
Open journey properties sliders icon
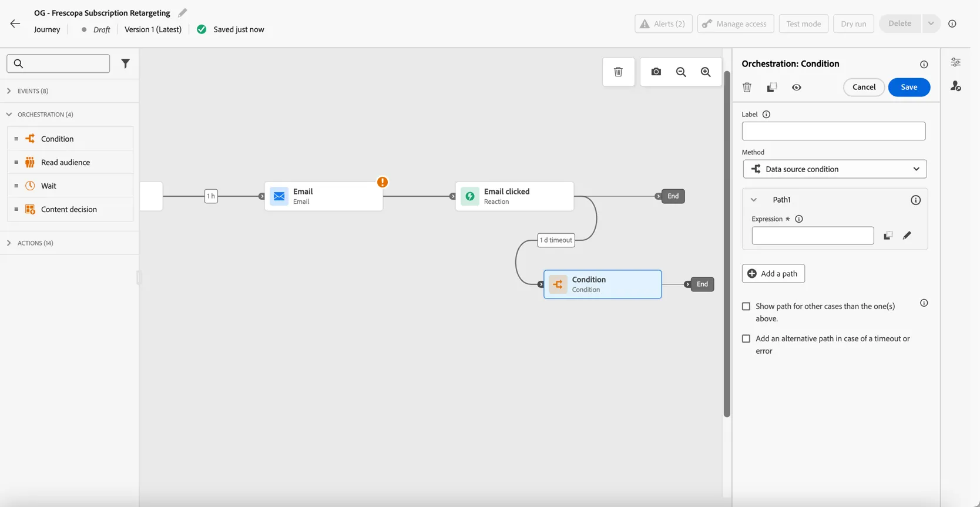tap(956, 62)
